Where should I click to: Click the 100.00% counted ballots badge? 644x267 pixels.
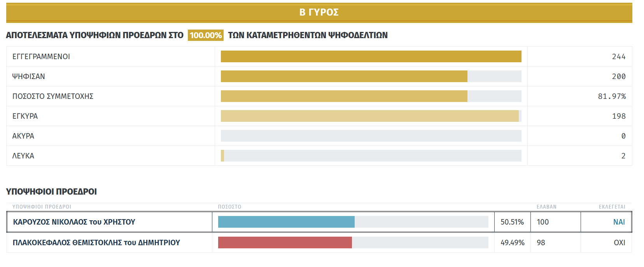205,35
